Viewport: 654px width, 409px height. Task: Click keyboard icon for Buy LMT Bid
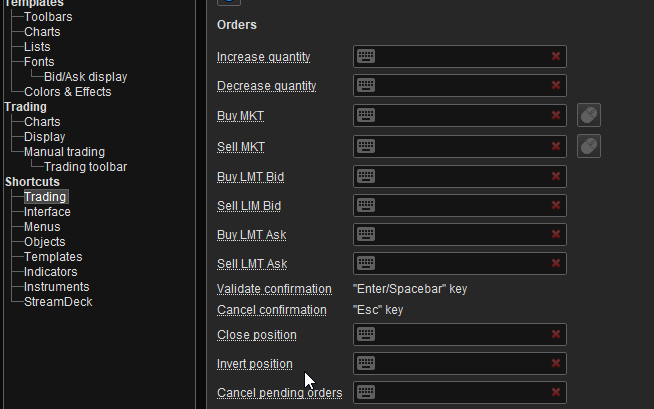point(366,176)
